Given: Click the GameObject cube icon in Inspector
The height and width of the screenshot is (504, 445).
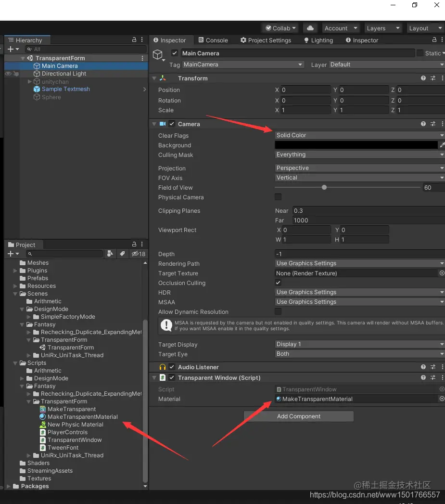Looking at the screenshot, I should (157, 54).
